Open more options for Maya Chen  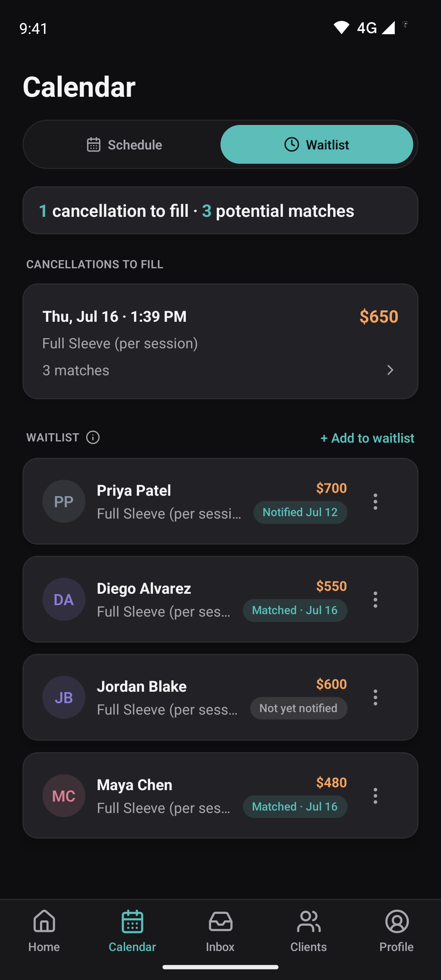tap(375, 795)
